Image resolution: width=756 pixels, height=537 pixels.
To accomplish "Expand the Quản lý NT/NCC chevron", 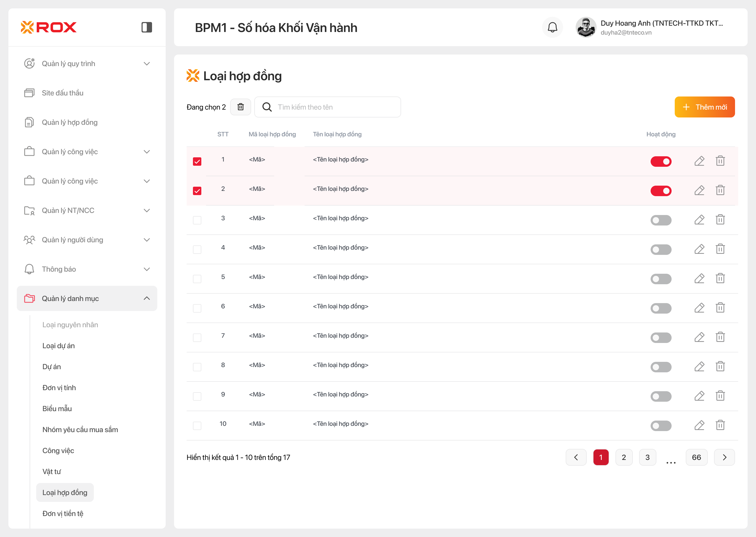I will [x=147, y=210].
